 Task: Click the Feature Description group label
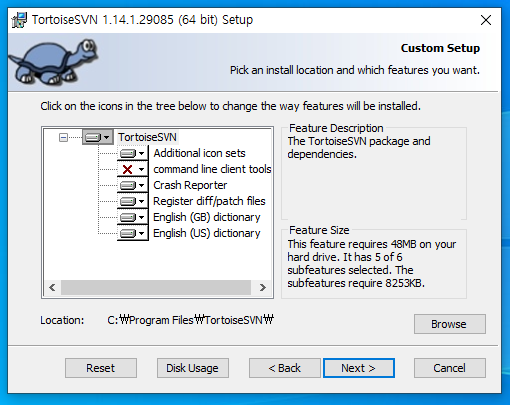(336, 128)
